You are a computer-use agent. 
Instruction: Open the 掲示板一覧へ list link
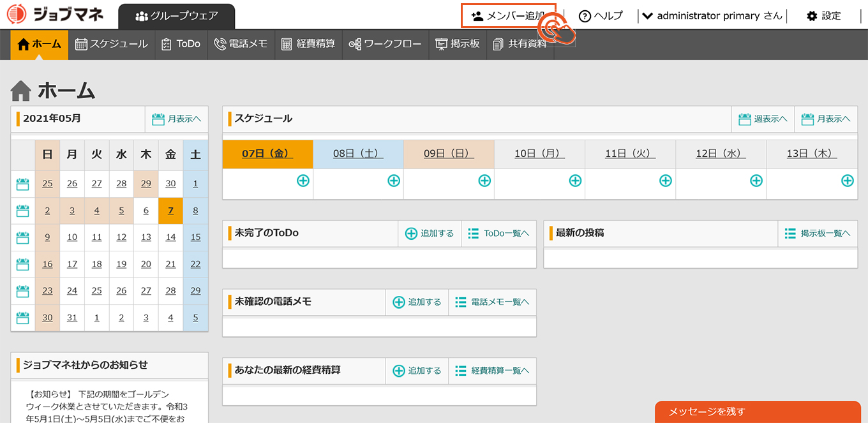[x=818, y=234]
